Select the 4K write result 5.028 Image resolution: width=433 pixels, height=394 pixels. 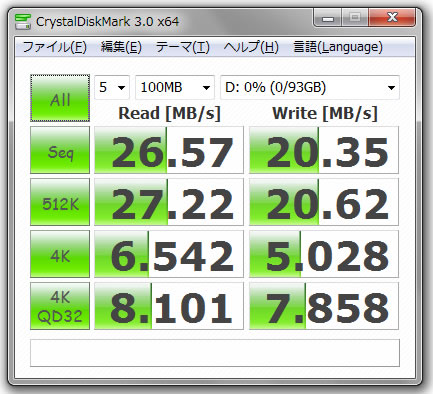324,254
